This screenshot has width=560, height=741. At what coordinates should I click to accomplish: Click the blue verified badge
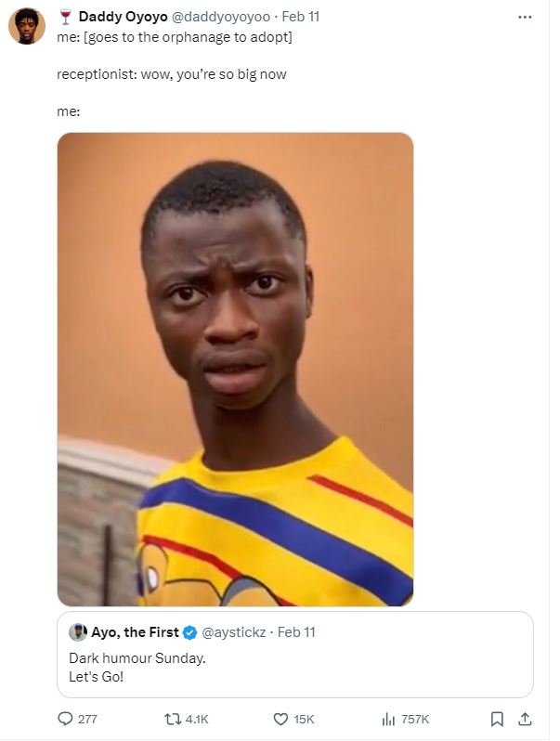click(189, 632)
